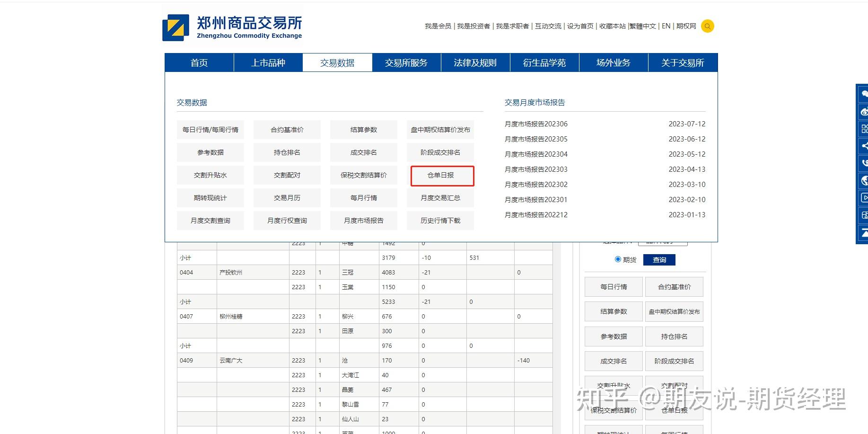Switch site language to EN

pos(666,26)
